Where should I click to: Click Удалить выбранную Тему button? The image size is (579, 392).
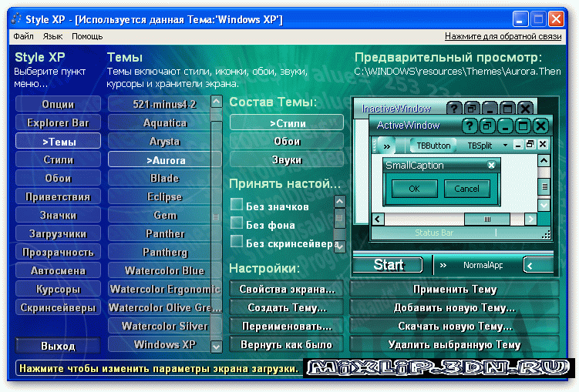coord(455,343)
